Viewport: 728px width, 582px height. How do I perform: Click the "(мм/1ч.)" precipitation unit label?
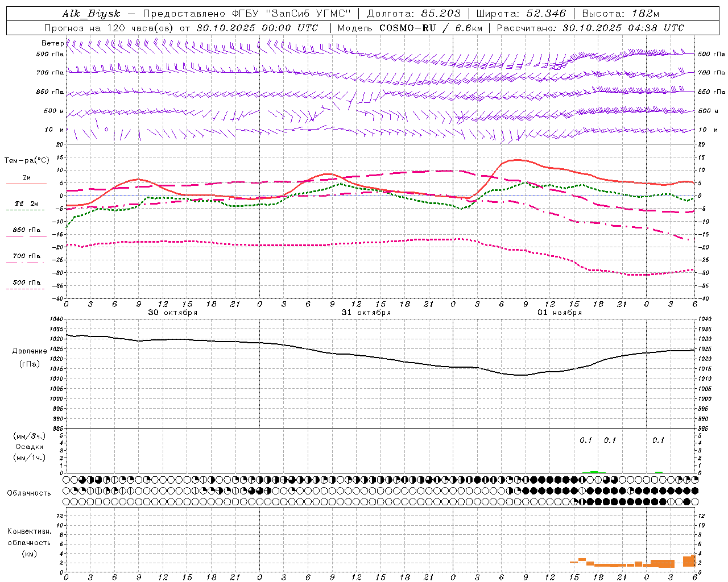[x=30, y=458]
